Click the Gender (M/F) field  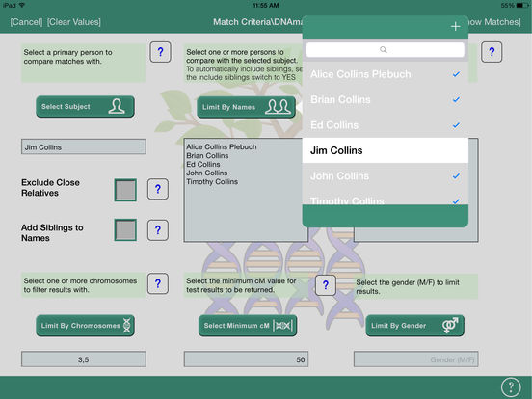pos(416,359)
